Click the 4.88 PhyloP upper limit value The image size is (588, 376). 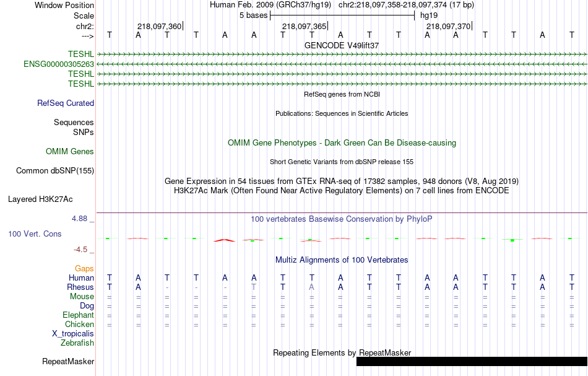(79, 219)
